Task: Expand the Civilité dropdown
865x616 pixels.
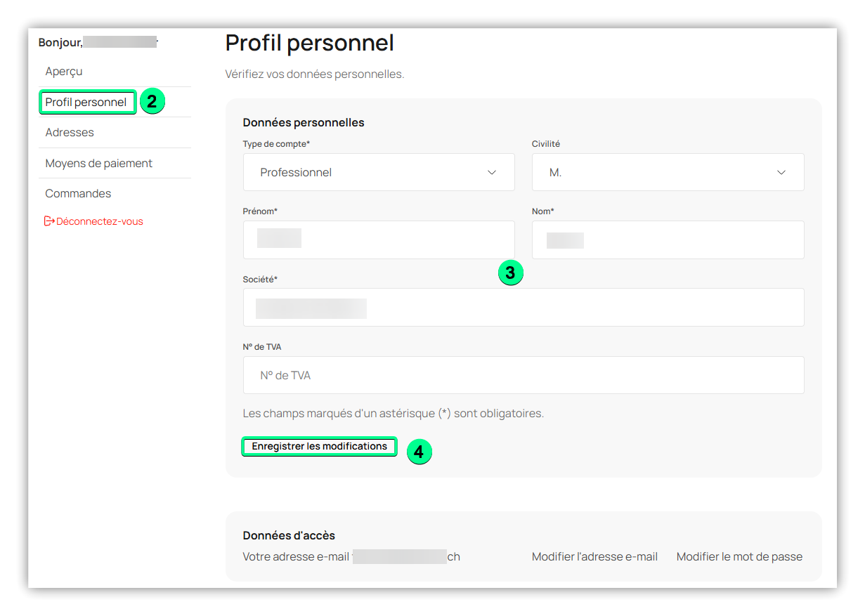Action: [667, 173]
